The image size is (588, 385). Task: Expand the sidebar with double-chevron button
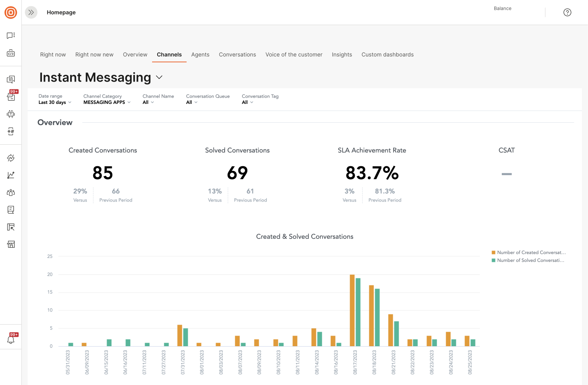[x=31, y=12]
